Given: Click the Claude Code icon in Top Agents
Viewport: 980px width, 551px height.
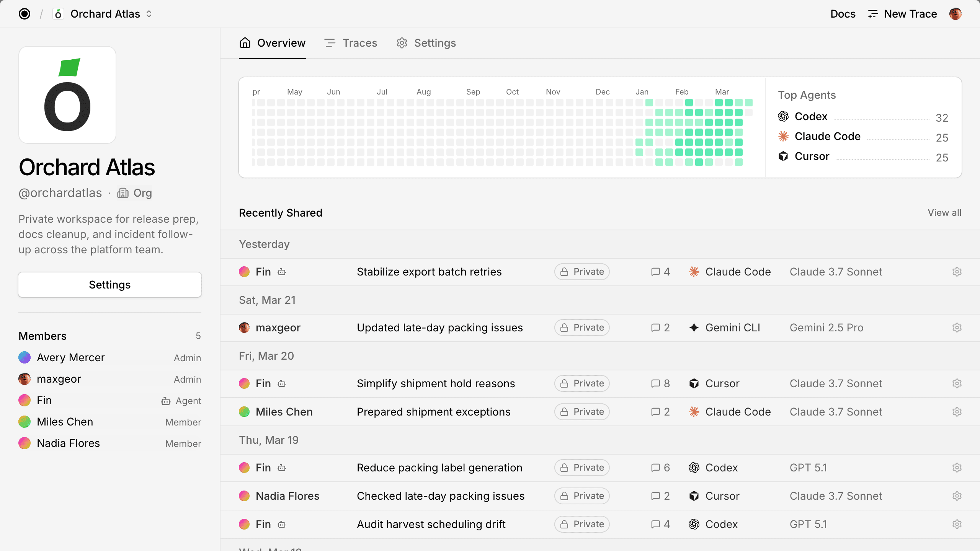Looking at the screenshot, I should pos(783,136).
